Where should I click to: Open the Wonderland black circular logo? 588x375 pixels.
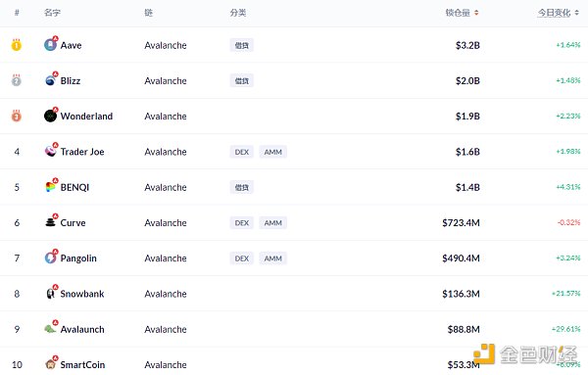pyautogui.click(x=50, y=116)
